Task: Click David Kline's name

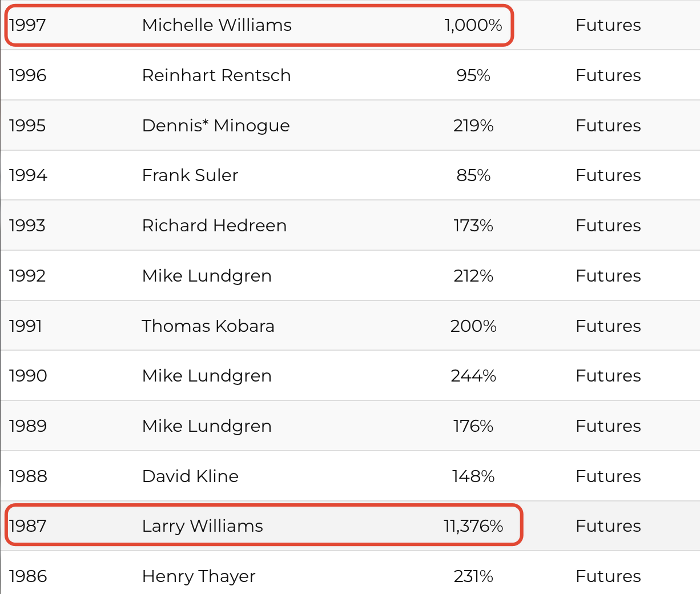Action: (x=190, y=476)
